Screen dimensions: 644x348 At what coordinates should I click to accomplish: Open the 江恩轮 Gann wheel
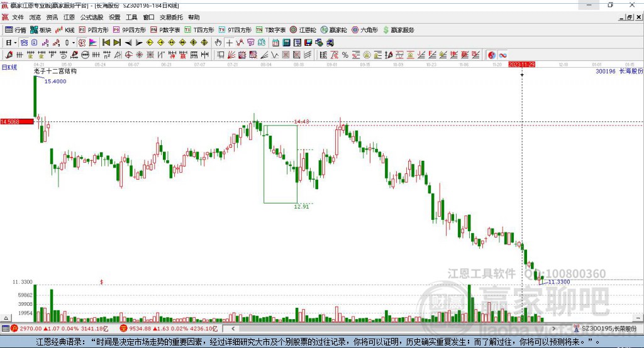click(303, 30)
